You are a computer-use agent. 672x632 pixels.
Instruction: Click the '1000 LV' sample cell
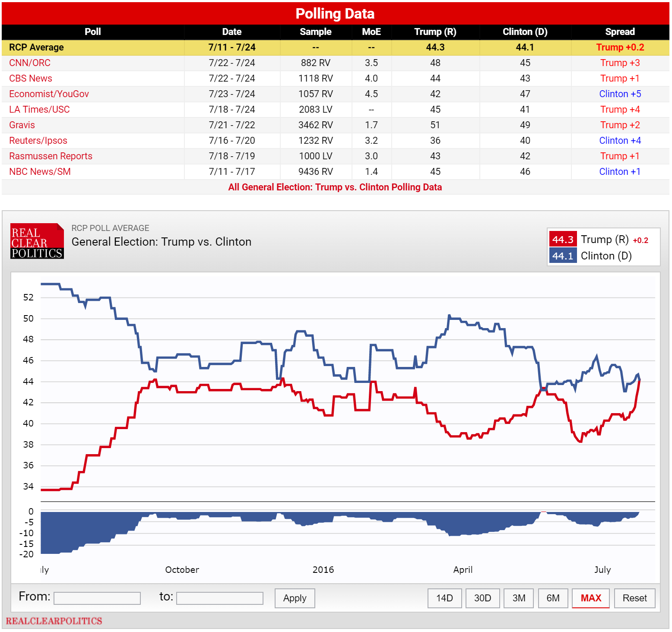tap(316, 156)
